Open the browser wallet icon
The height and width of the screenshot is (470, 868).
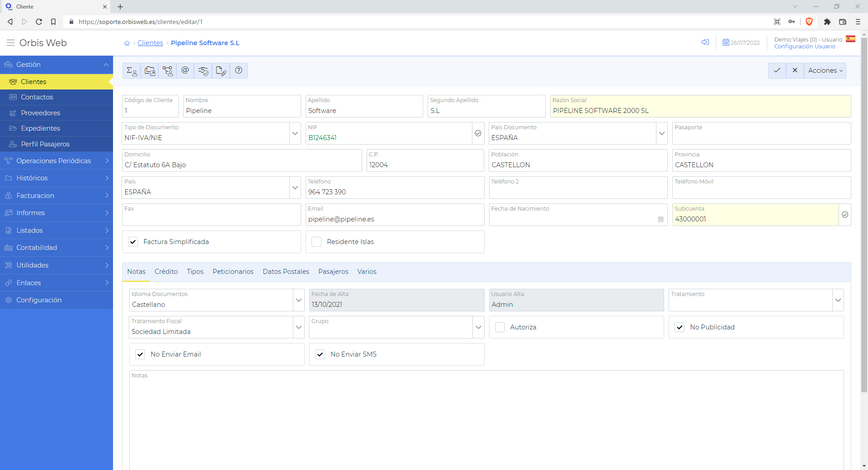click(843, 22)
